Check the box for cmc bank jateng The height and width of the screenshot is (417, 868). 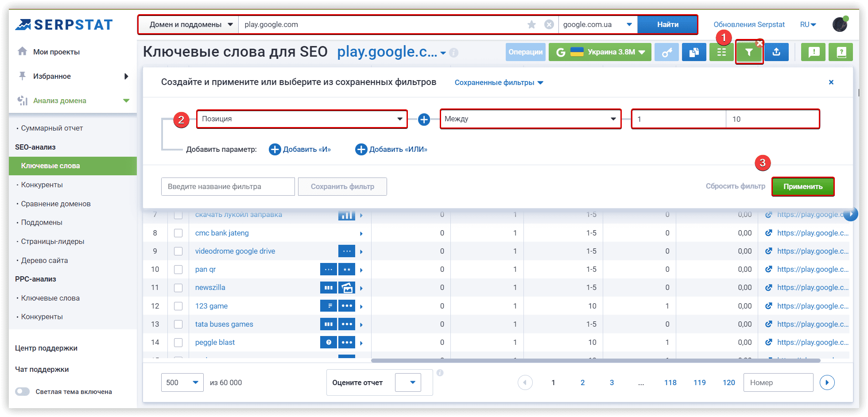coord(178,233)
